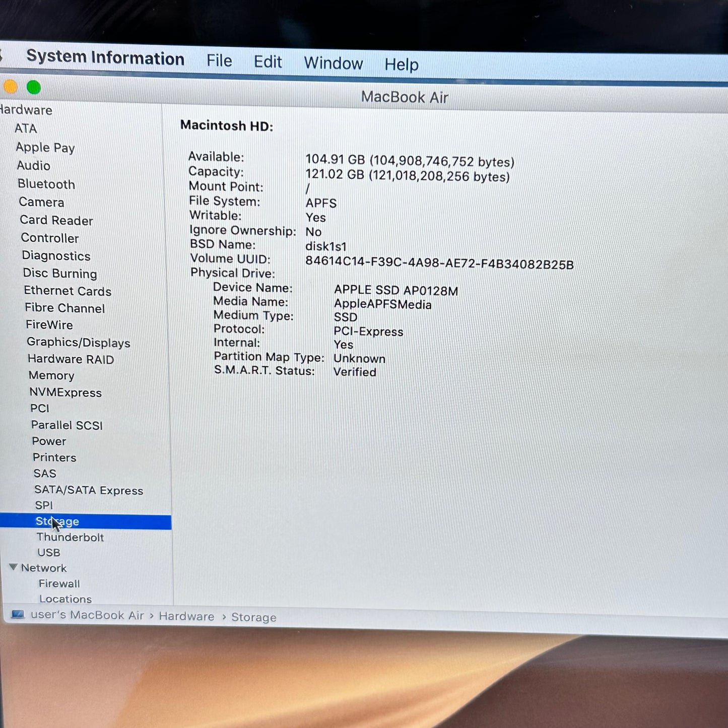Screen dimensions: 728x728
Task: Click the Volume UUID value 84614C14-F39C-4A98-AE72-F4B34082B25B
Action: tap(439, 263)
